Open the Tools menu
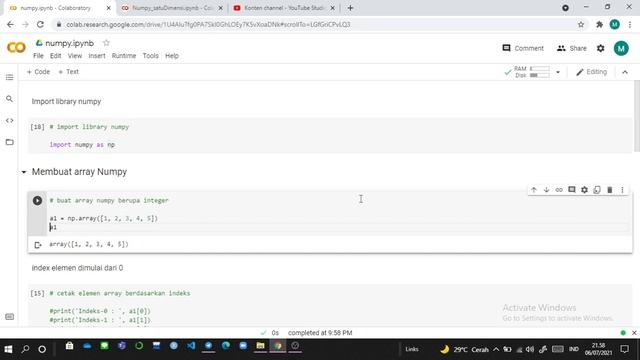640x360 pixels. pos(150,56)
